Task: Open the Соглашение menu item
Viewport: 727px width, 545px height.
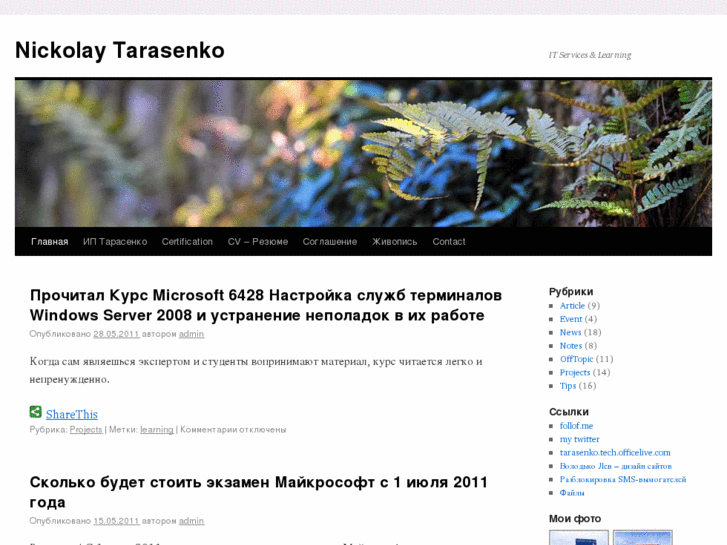Action: pyautogui.click(x=330, y=242)
